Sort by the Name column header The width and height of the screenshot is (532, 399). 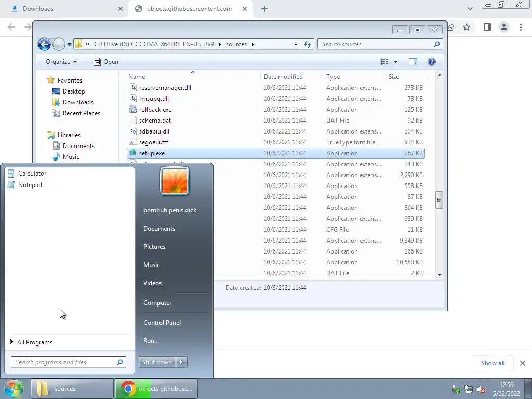[x=137, y=77]
